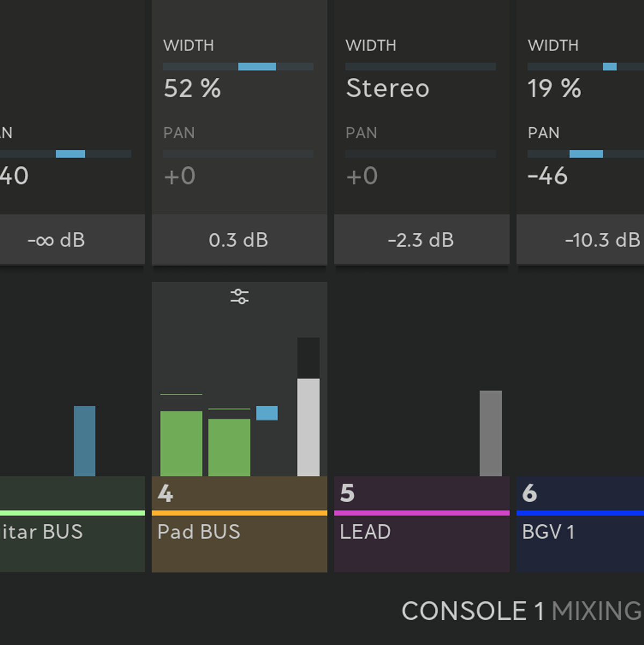Viewport: 644px width, 645px height.
Task: Click the LEAD channel width slider
Action: coord(420,67)
